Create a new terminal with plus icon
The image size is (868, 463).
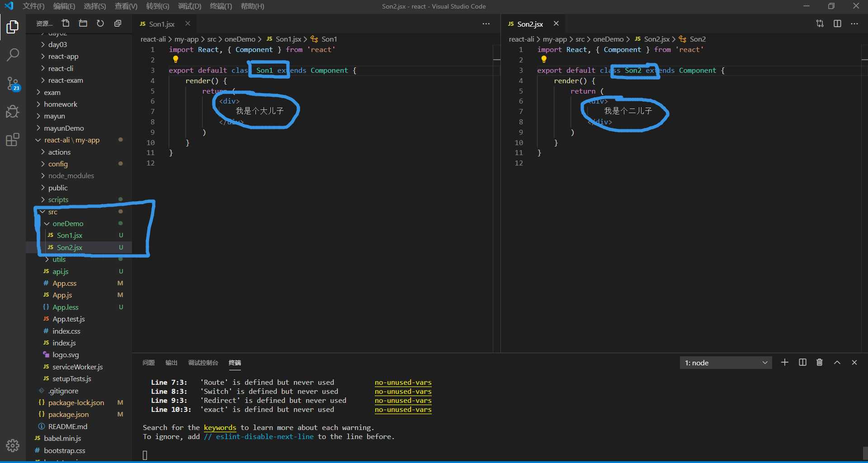(x=785, y=362)
